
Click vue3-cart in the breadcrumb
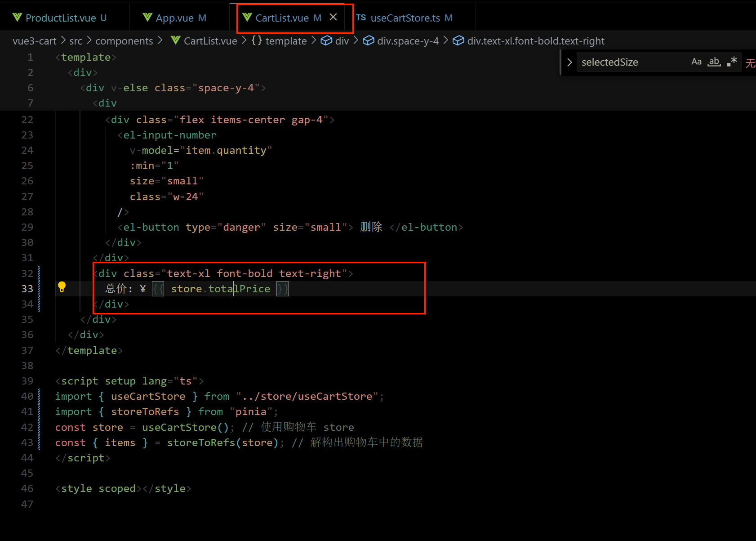coord(35,41)
